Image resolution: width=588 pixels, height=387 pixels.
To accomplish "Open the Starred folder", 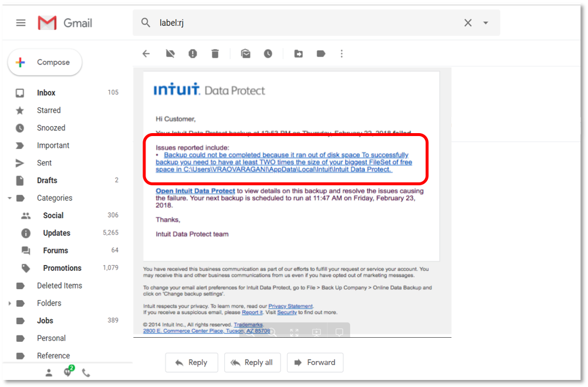I will click(x=48, y=110).
